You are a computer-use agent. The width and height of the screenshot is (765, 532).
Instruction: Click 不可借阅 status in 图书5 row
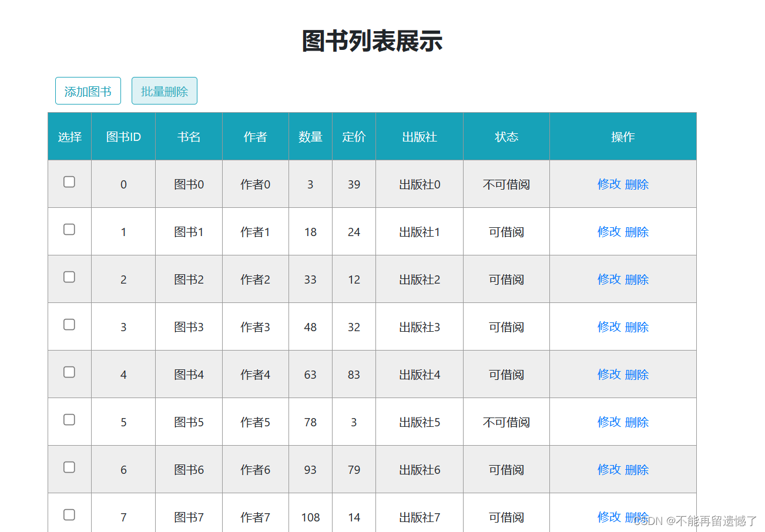(506, 422)
